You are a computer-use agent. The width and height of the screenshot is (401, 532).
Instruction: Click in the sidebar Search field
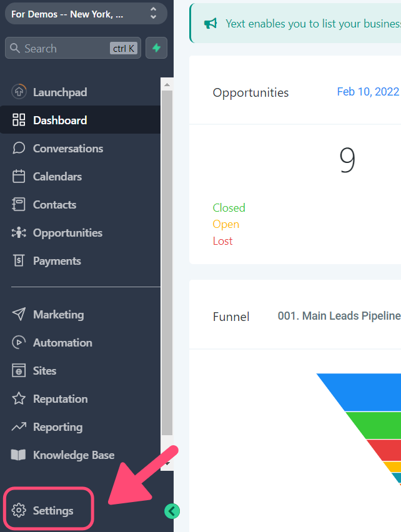click(x=73, y=48)
